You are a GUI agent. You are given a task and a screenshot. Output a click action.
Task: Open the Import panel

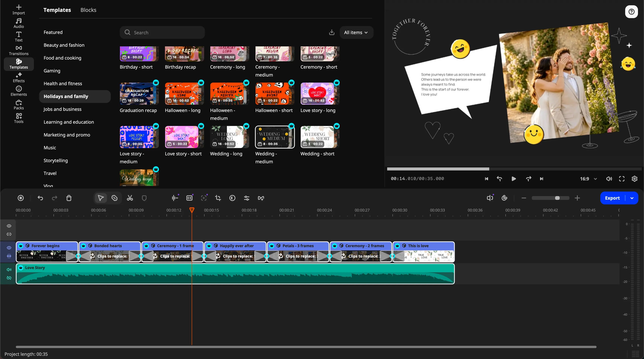click(x=18, y=9)
